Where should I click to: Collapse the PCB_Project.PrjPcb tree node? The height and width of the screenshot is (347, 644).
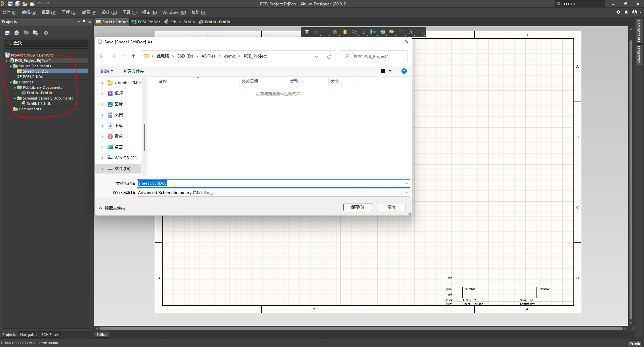tap(7, 61)
